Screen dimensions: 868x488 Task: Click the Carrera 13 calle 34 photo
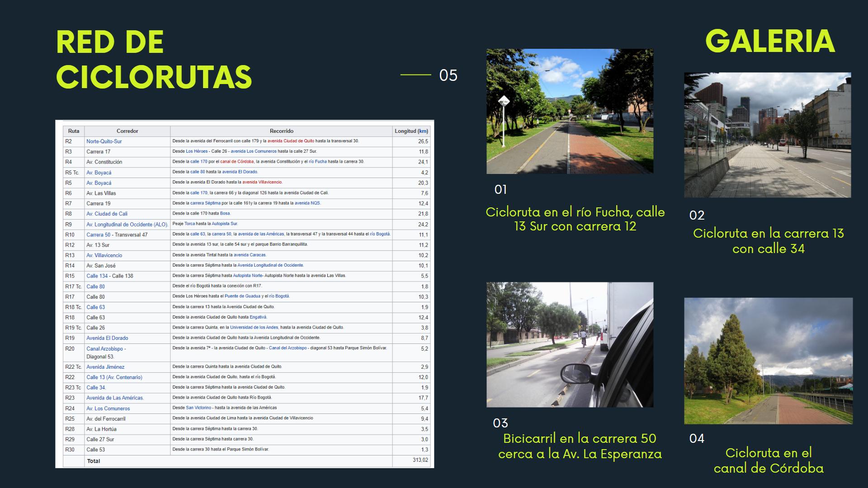pyautogui.click(x=767, y=135)
